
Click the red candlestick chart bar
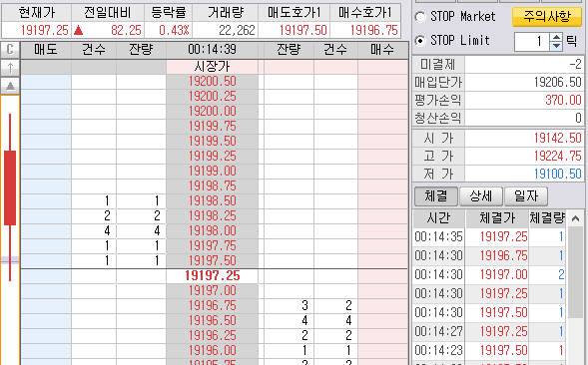10,187
